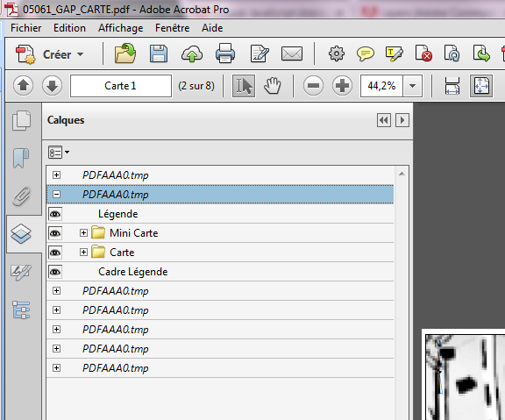Toggle visibility of Cadre Légende layer

[x=55, y=272]
